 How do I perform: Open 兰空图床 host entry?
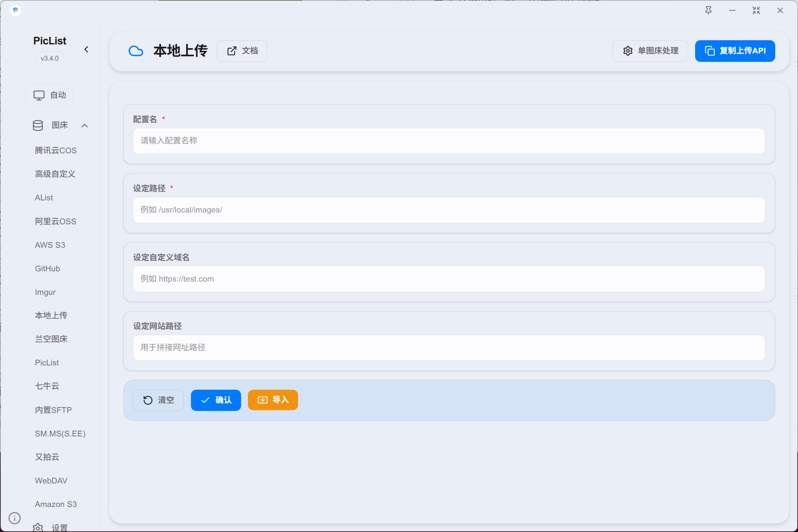(51, 339)
